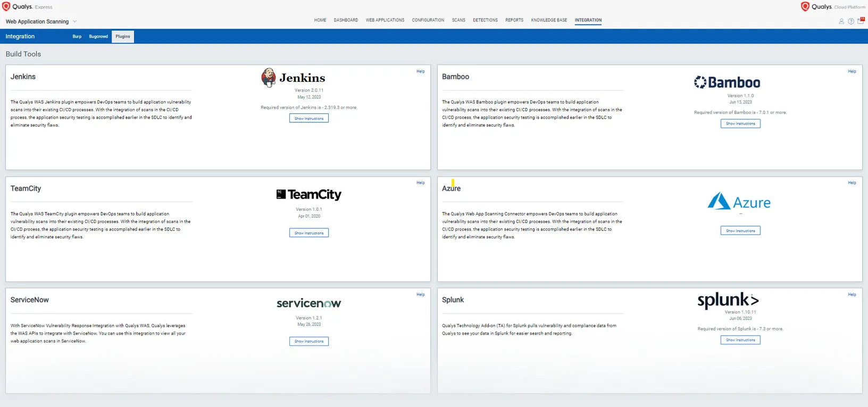The image size is (868, 407).
Task: Click ServiceNow 'May 26, 2023' date
Action: click(309, 325)
